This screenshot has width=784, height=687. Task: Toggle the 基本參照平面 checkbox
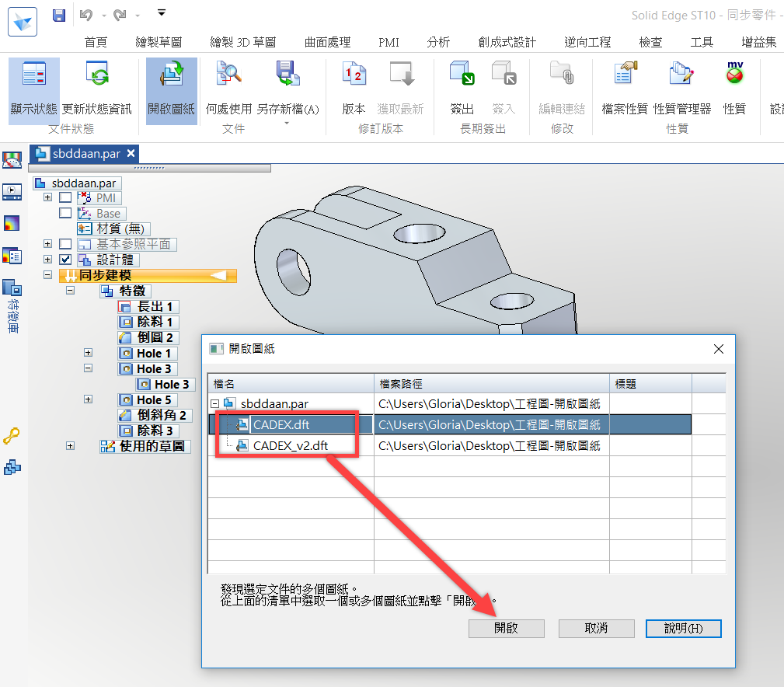[x=65, y=244]
